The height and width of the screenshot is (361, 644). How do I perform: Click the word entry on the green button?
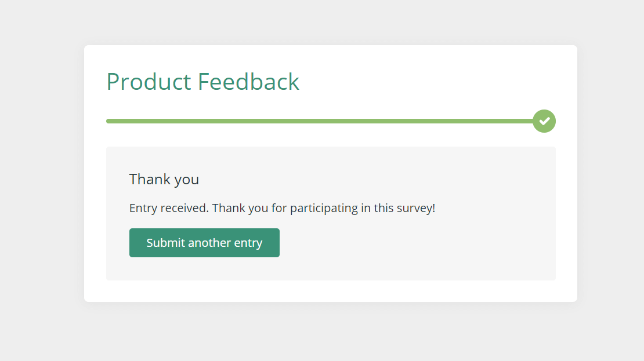click(x=248, y=243)
